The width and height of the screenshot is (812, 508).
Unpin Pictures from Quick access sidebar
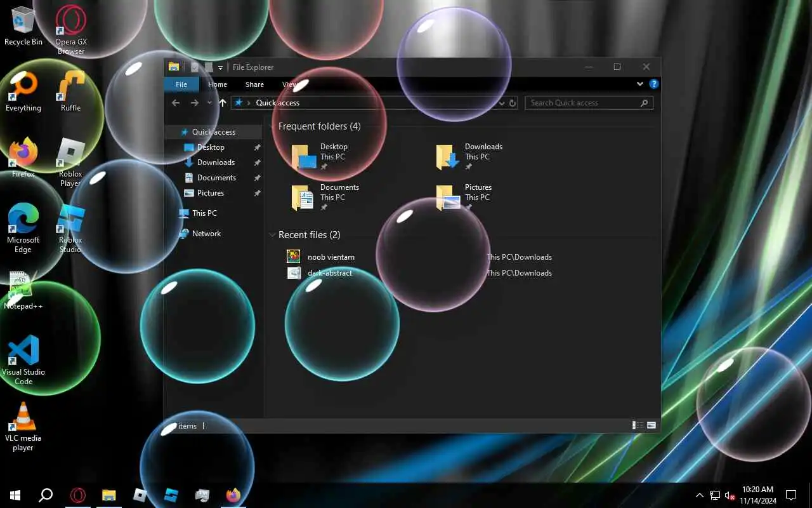(x=257, y=193)
